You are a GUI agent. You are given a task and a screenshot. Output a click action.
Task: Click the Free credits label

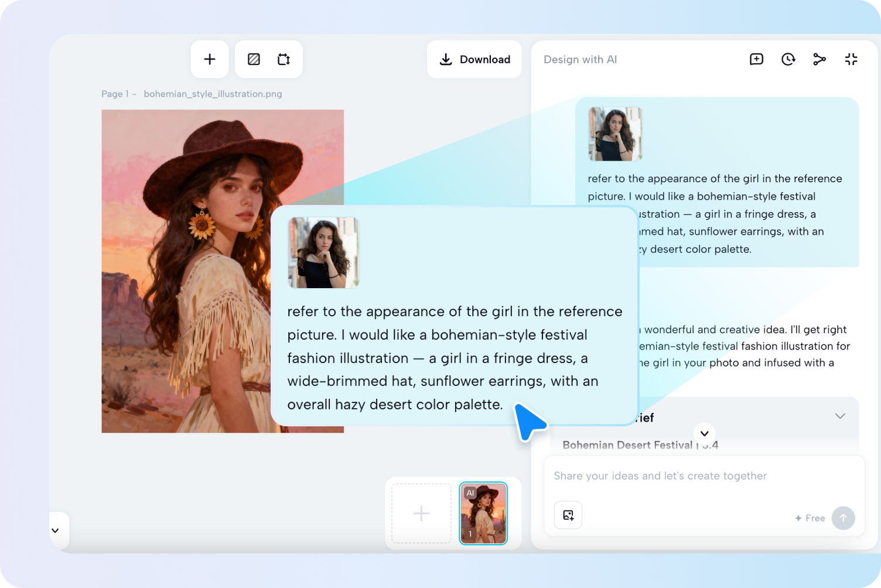(x=810, y=518)
